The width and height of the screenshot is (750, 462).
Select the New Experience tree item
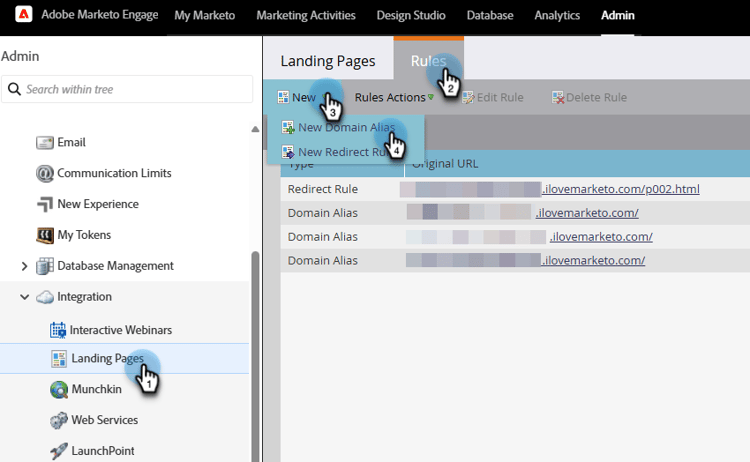point(98,204)
